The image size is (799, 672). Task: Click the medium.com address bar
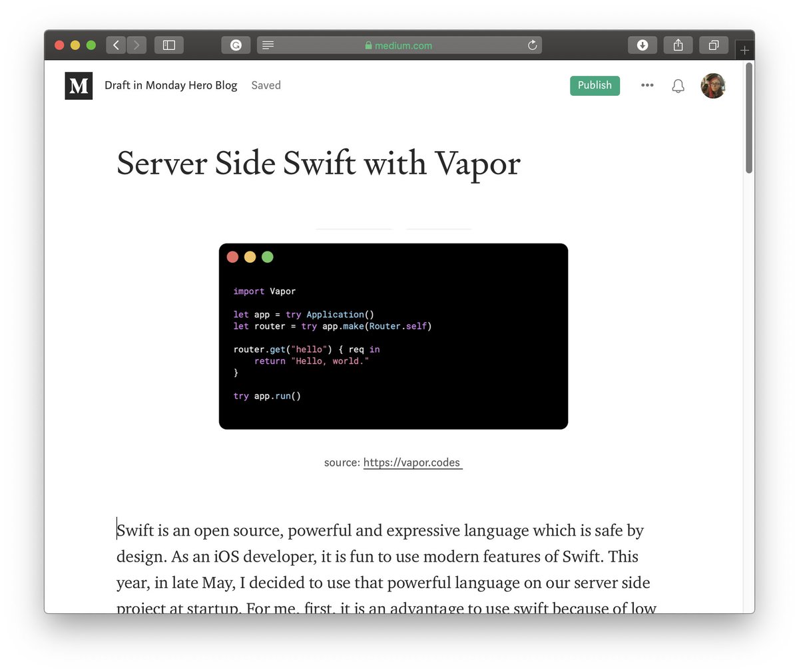coord(400,45)
